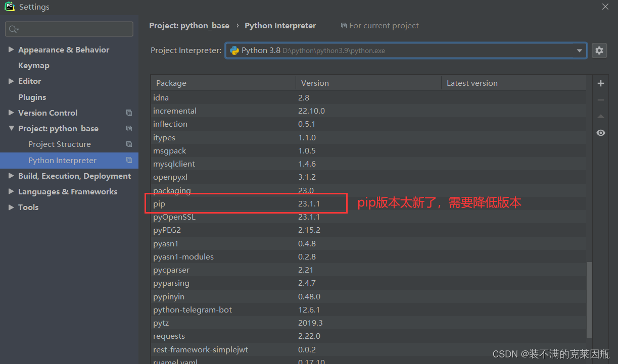
Task: Click the For current project icon label
Action: coord(380,25)
